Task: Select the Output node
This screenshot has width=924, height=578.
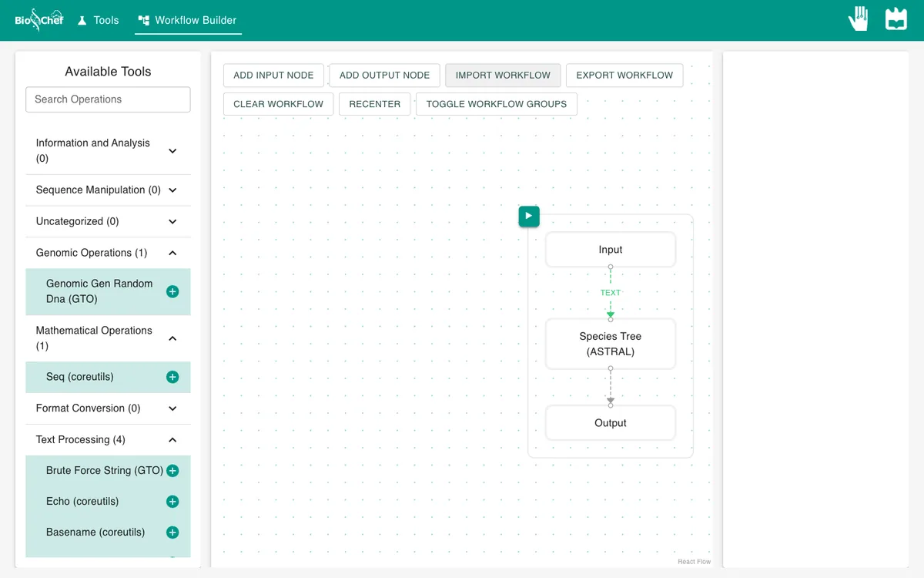Action: 611,423
